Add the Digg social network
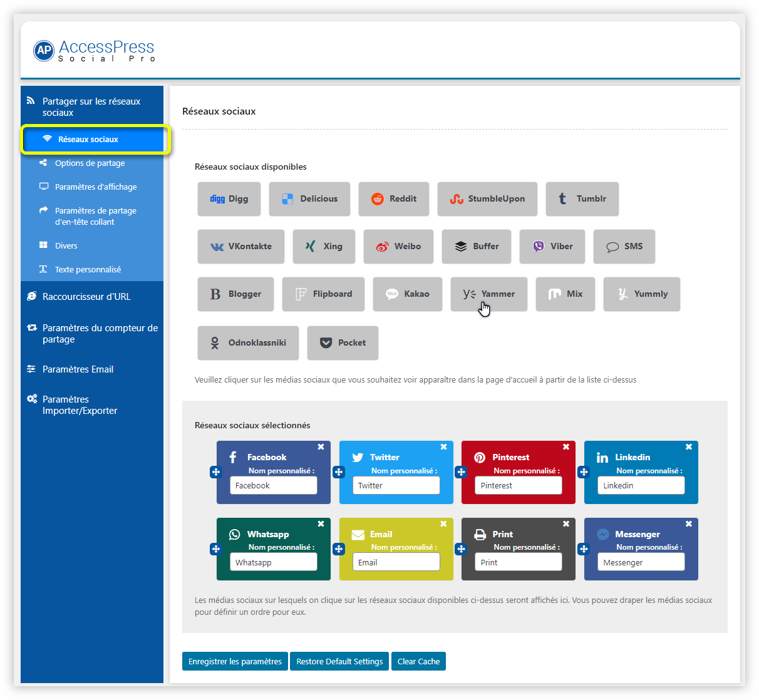The height and width of the screenshot is (700, 759). click(229, 199)
